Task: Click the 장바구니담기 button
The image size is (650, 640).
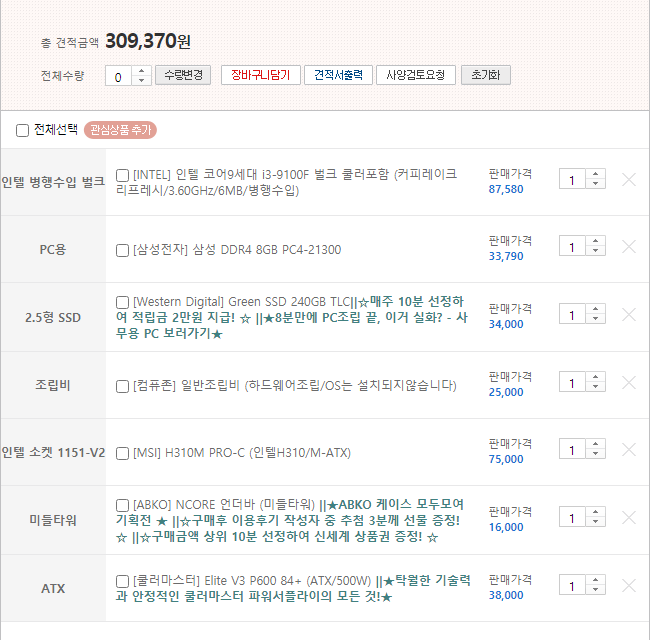Action: 261,75
